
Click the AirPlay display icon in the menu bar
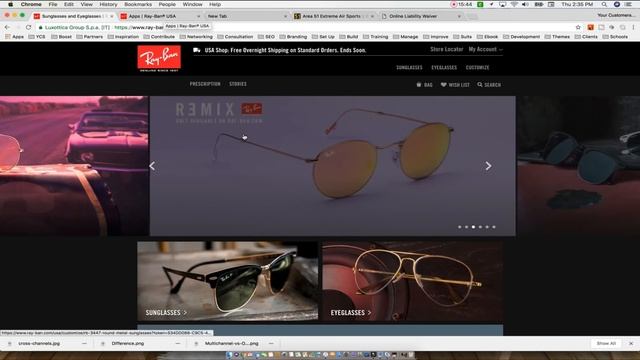coord(503,4)
